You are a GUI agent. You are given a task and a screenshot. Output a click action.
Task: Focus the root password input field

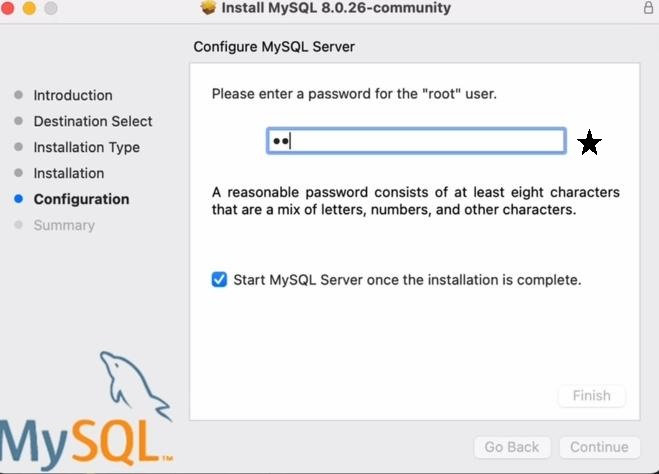[x=416, y=142]
